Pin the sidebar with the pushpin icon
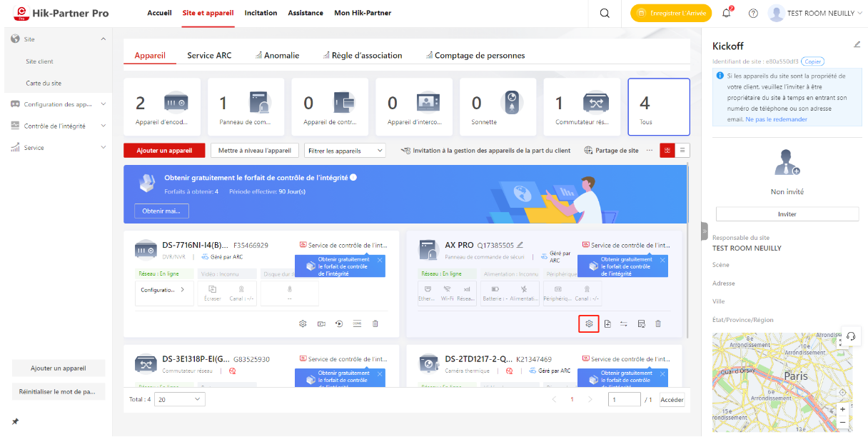The width and height of the screenshot is (868, 437). pyautogui.click(x=16, y=421)
